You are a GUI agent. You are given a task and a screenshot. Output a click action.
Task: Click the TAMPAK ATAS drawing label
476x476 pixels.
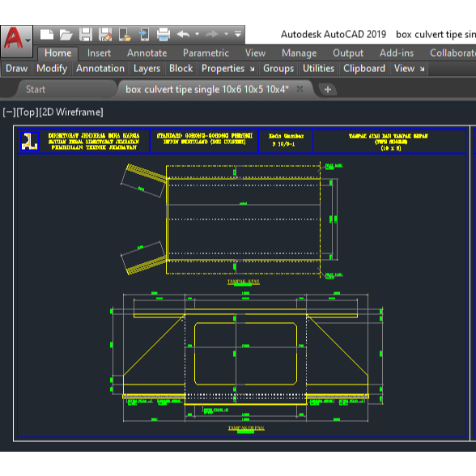pyautogui.click(x=243, y=282)
